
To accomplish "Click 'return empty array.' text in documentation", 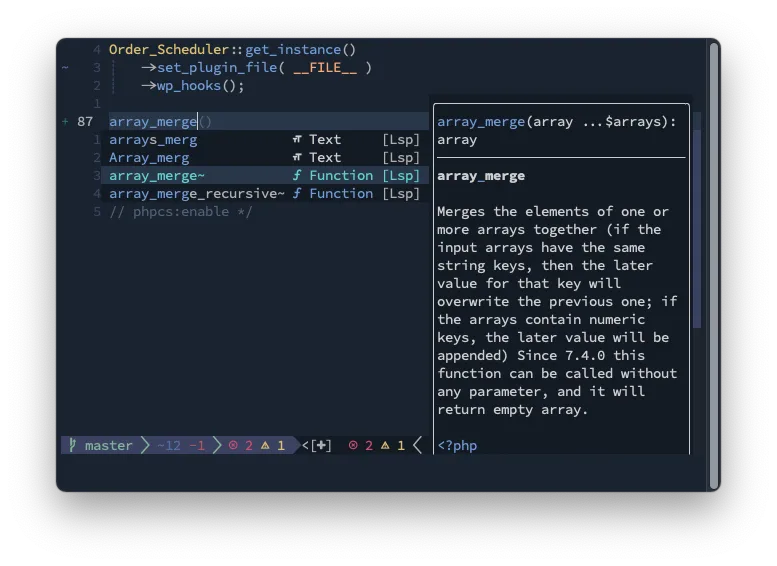I will pyautogui.click(x=512, y=410).
